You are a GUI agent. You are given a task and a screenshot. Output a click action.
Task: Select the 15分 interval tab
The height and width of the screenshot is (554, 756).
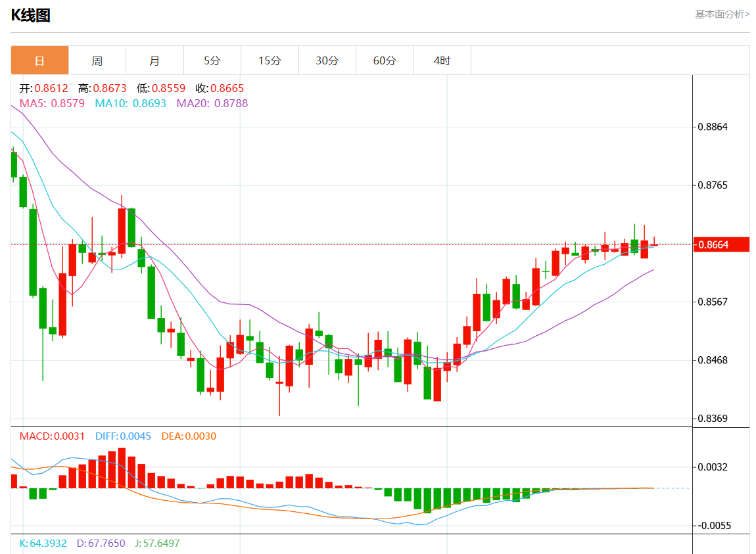270,60
